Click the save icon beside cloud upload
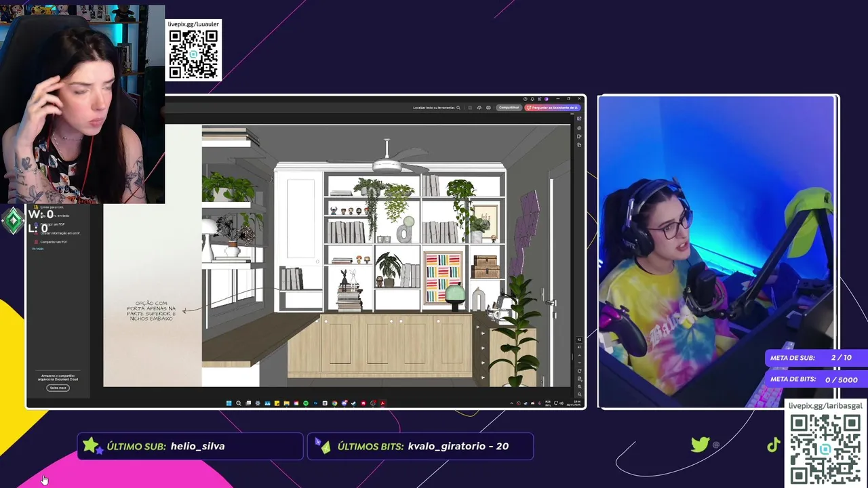868x488 pixels. tap(470, 108)
